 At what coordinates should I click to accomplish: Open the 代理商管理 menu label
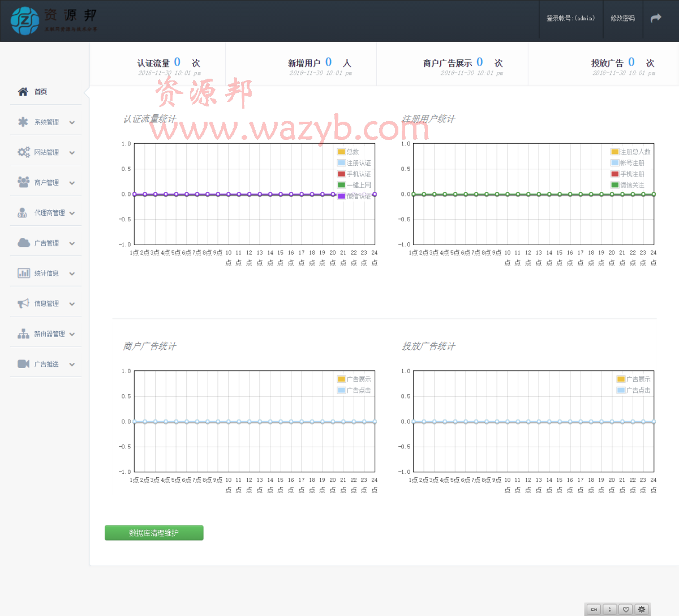tap(50, 213)
